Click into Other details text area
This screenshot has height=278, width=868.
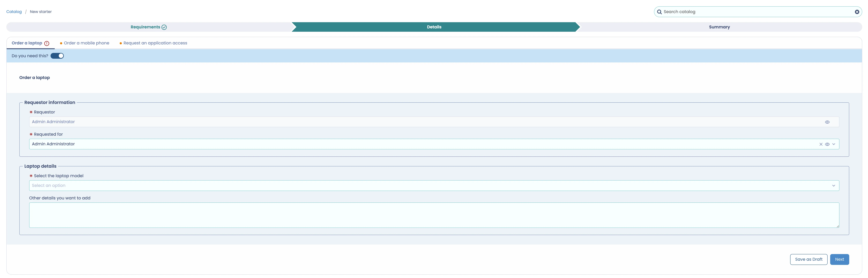434,215
